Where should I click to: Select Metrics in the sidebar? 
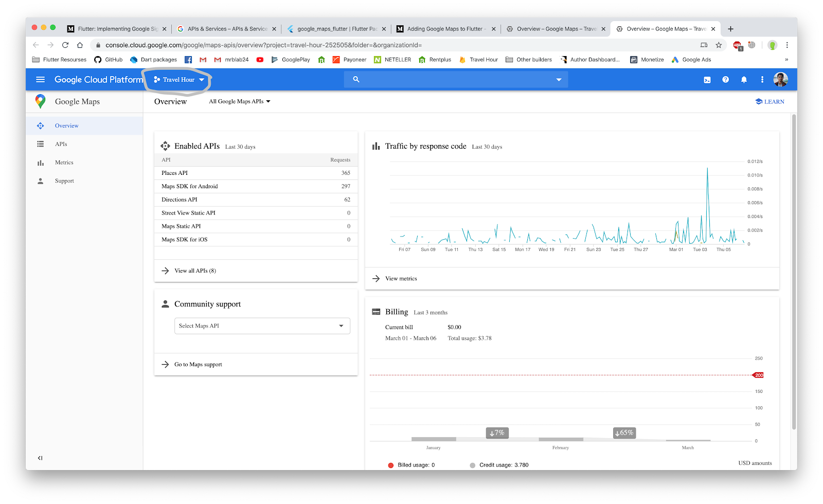(84, 163)
